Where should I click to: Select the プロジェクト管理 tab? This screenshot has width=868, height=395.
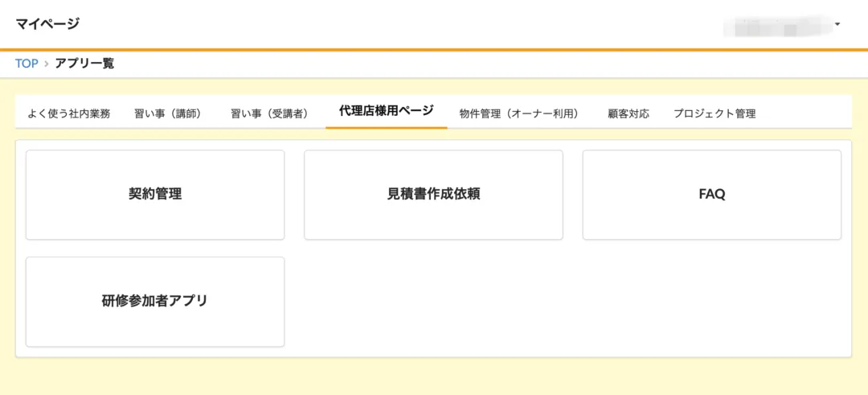714,113
